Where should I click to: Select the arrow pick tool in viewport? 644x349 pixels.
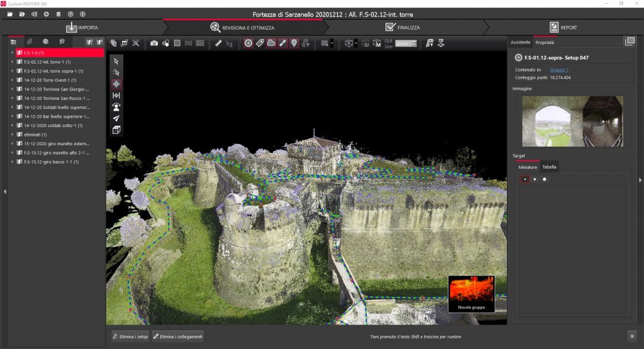tap(116, 61)
